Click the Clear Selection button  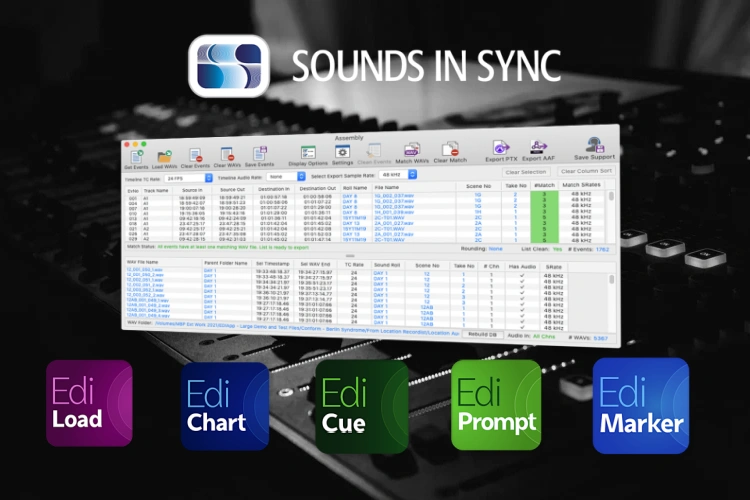[x=526, y=172]
